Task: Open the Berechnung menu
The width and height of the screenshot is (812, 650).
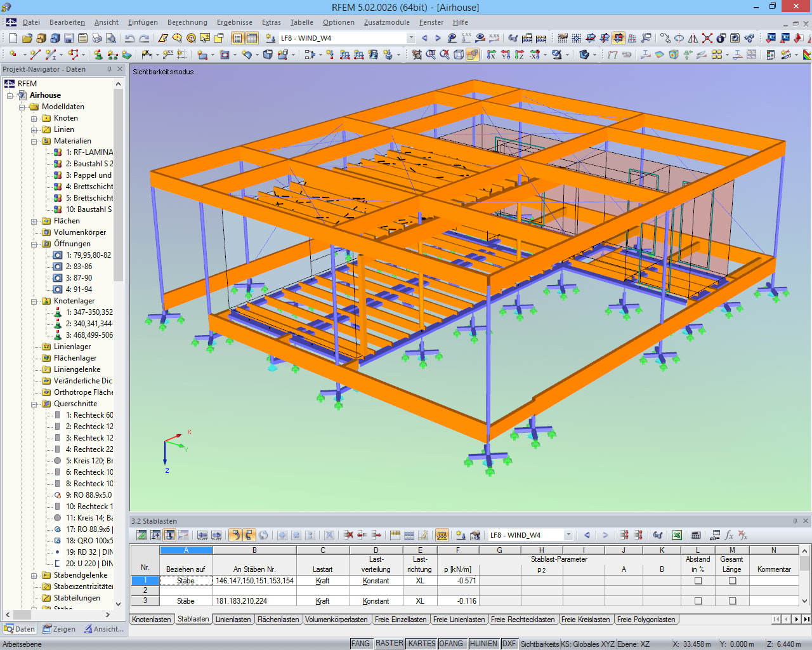Action: [187, 22]
